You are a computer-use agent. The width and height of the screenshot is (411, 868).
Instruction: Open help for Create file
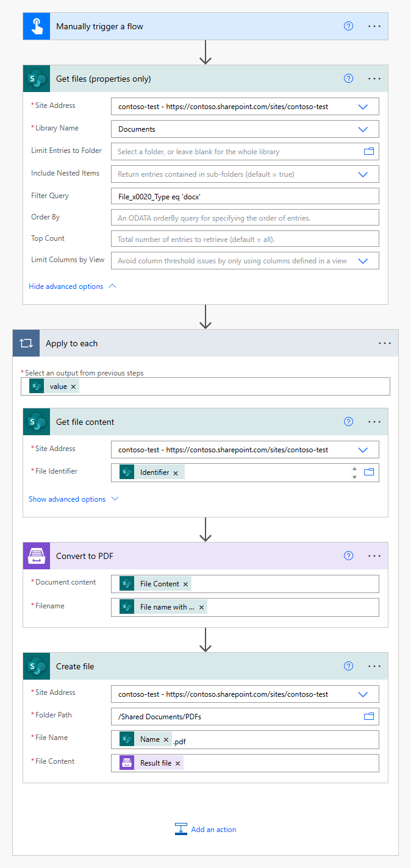click(349, 666)
